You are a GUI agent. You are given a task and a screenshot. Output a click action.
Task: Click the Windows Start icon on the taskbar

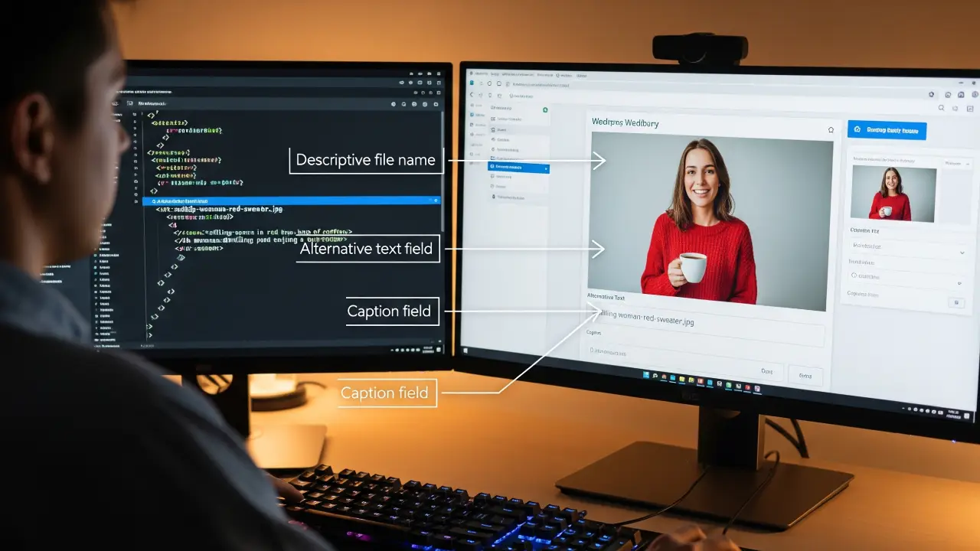click(x=646, y=375)
